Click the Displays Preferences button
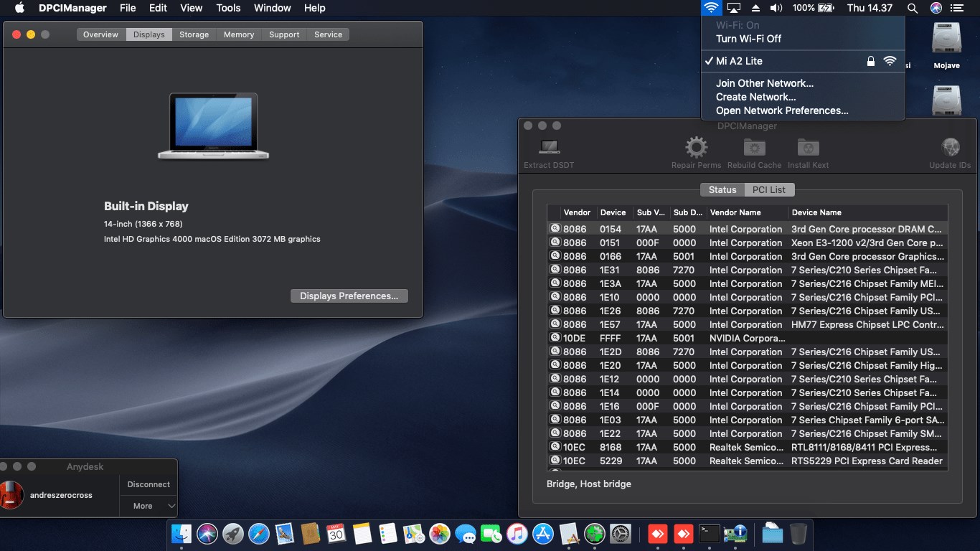 click(349, 296)
